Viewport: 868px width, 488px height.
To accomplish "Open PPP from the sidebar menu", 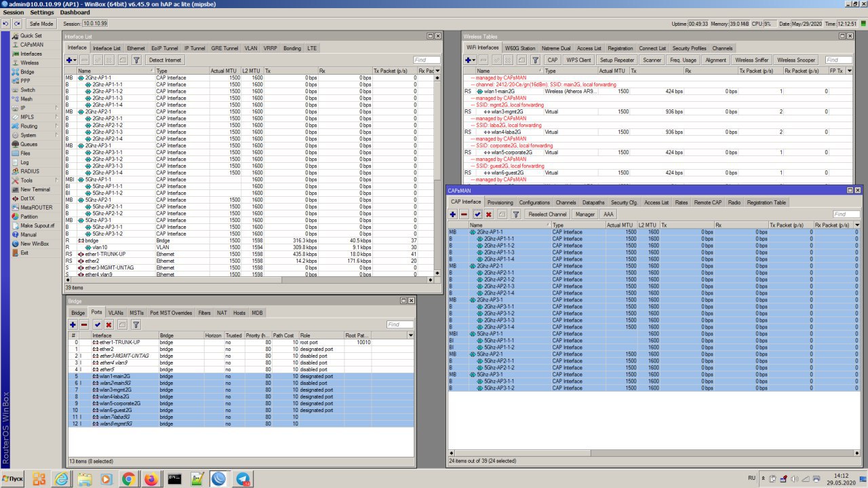I will tap(25, 81).
